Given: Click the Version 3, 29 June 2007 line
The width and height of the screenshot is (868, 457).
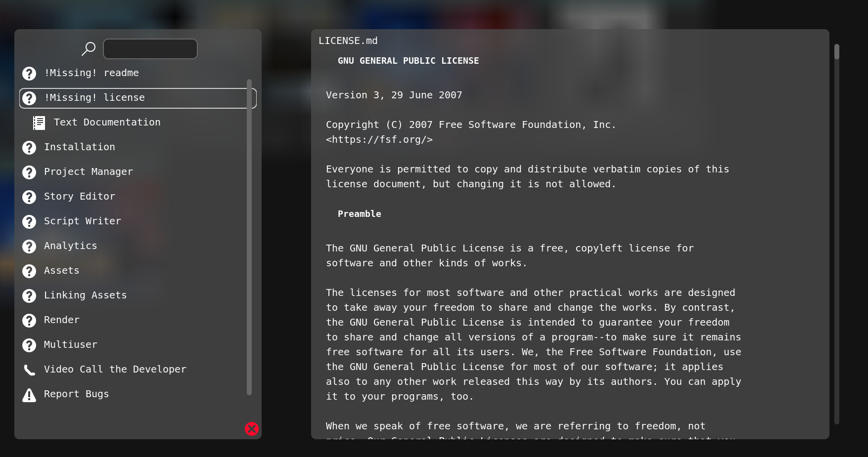Looking at the screenshot, I should tap(394, 95).
